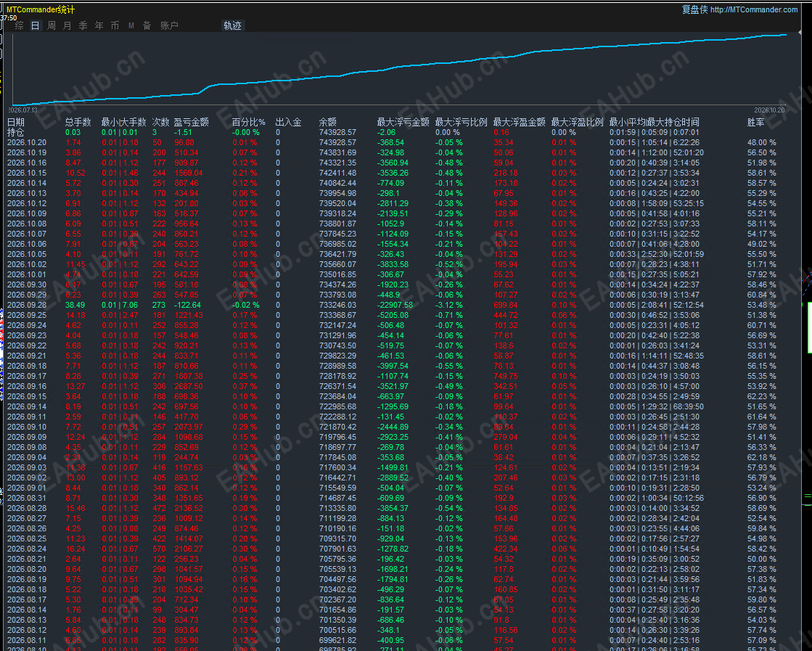Click the 余额 column header
Viewport: 812px width, 651px height.
coord(328,122)
